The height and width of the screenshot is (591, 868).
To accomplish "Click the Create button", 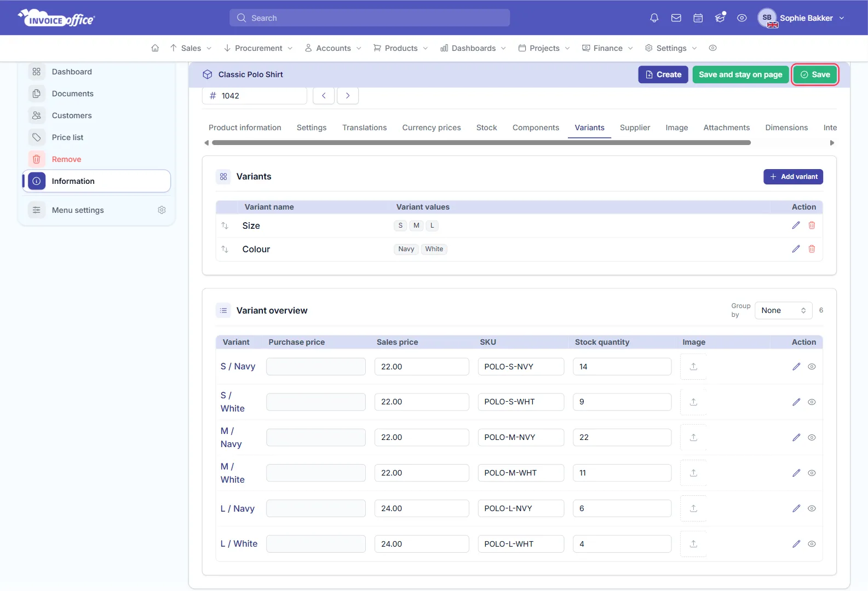I will (x=663, y=74).
